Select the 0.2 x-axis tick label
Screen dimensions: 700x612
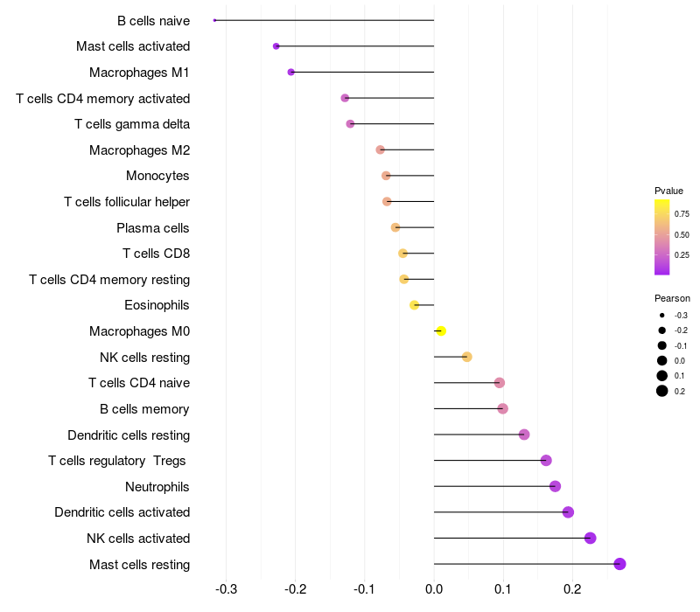[x=572, y=589]
